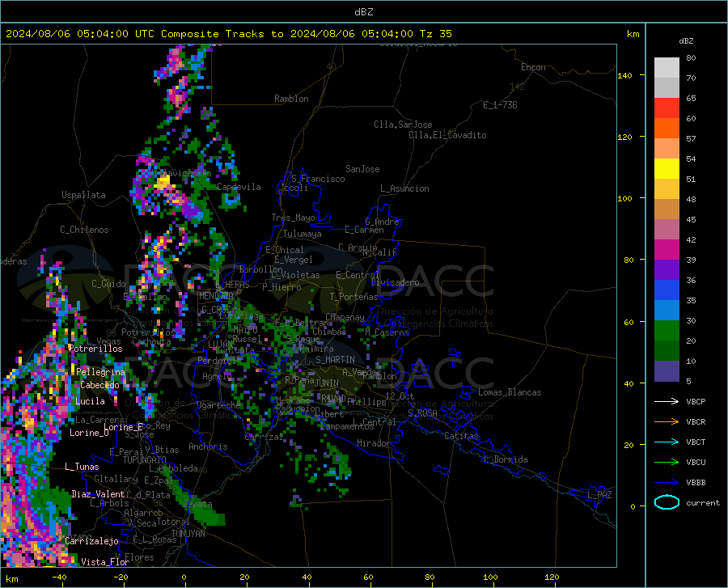Click the Encon map label
728x588 pixels.
pos(533,67)
